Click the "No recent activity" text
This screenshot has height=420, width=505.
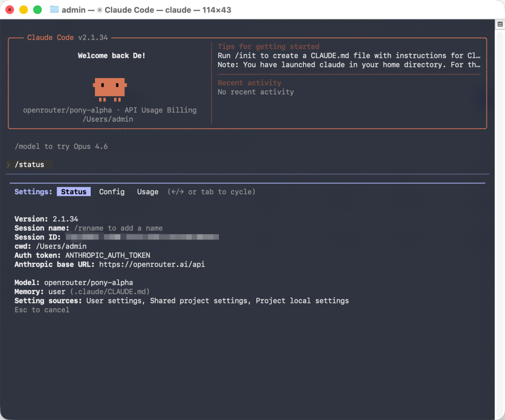coord(256,92)
